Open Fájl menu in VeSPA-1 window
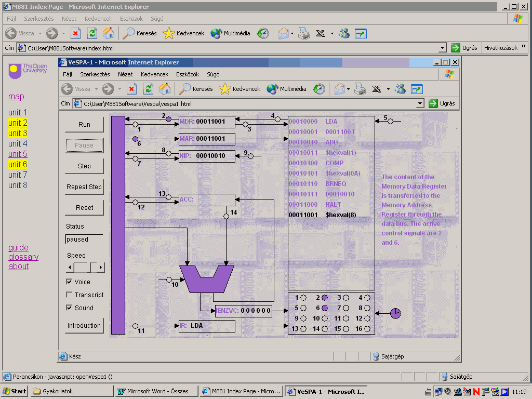Image resolution: width=532 pixels, height=399 pixels. click(x=67, y=74)
